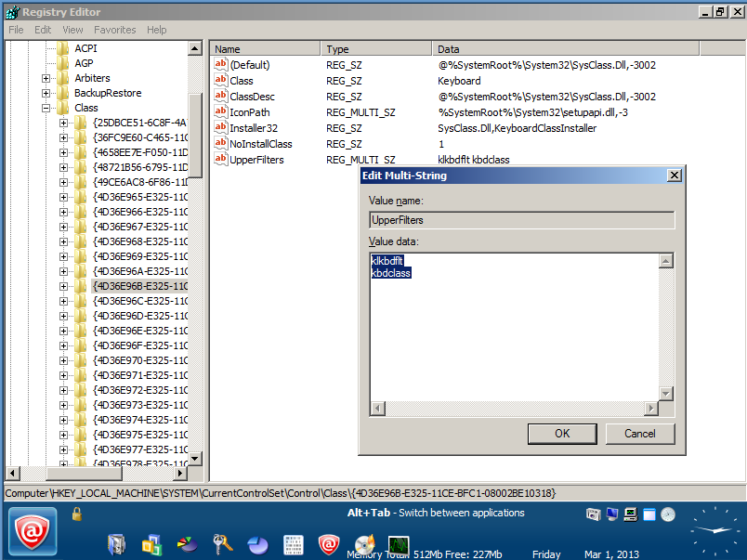Click the display monitor tray icon

coord(612,514)
